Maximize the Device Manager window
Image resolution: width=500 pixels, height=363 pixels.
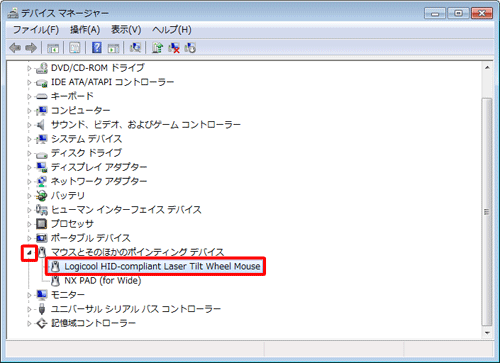458,14
